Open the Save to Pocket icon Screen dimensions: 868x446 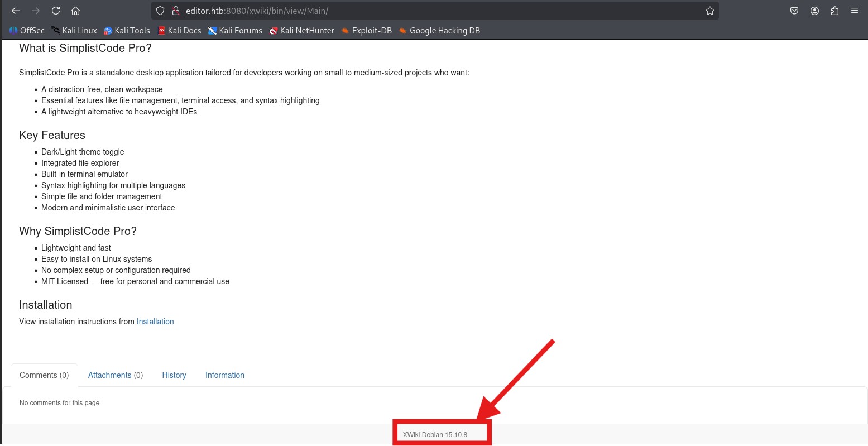tap(794, 11)
